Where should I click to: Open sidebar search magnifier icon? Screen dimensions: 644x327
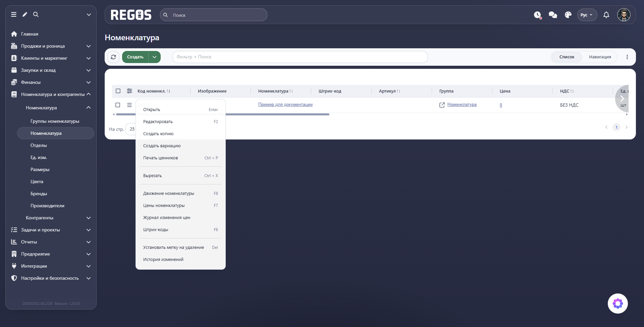[x=36, y=14]
